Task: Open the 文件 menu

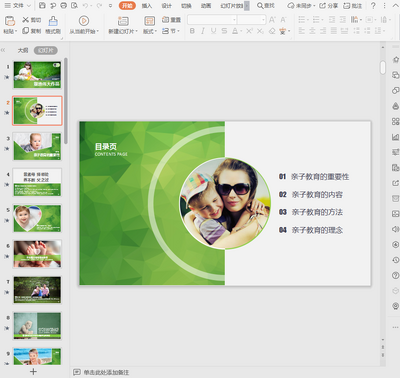Action: click(17, 5)
